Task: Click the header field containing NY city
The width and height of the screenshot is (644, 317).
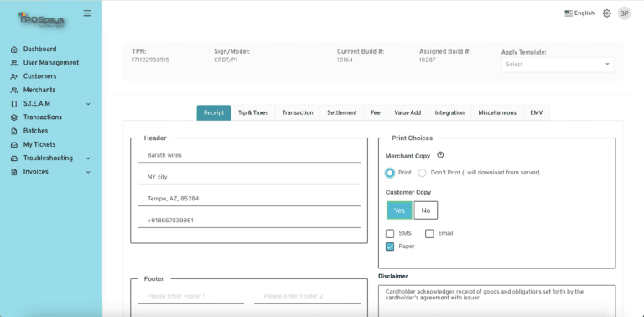Action: click(249, 177)
